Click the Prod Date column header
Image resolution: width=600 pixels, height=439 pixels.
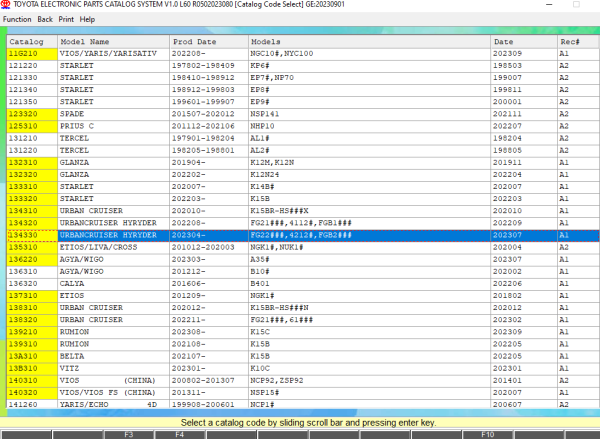[x=209, y=41]
